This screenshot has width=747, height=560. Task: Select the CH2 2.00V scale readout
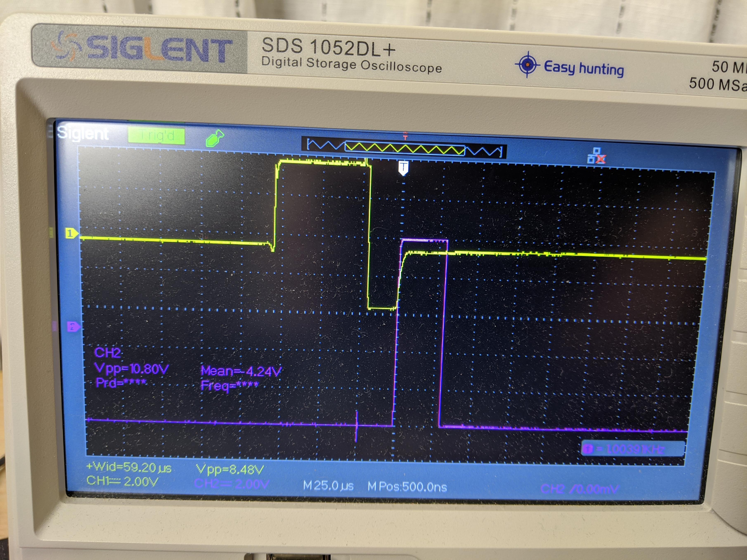[232, 484]
